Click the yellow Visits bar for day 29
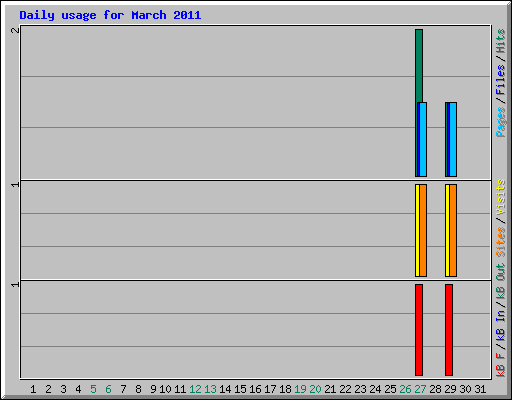This screenshot has height=400, width=512. tap(447, 230)
